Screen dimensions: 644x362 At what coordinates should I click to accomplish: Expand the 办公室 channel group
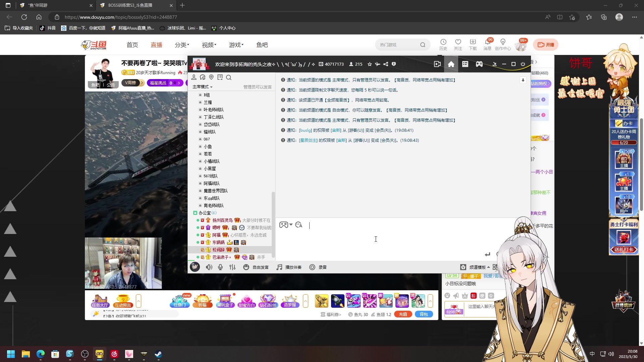[205, 213]
